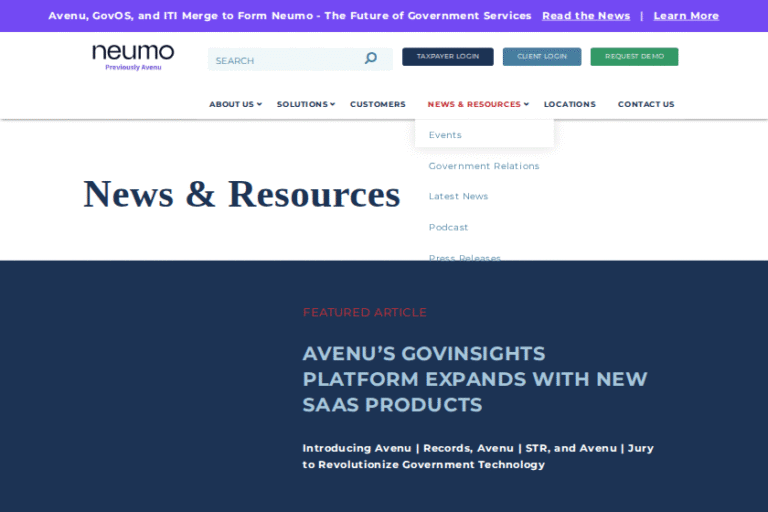
Task: Open the GovInsights featured article headline
Action: [x=475, y=379]
